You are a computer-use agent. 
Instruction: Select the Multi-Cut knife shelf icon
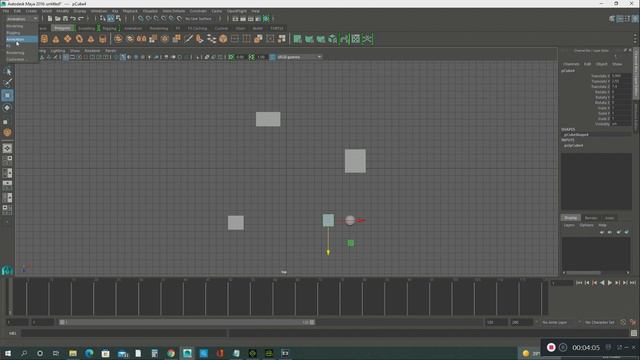click(x=188, y=39)
